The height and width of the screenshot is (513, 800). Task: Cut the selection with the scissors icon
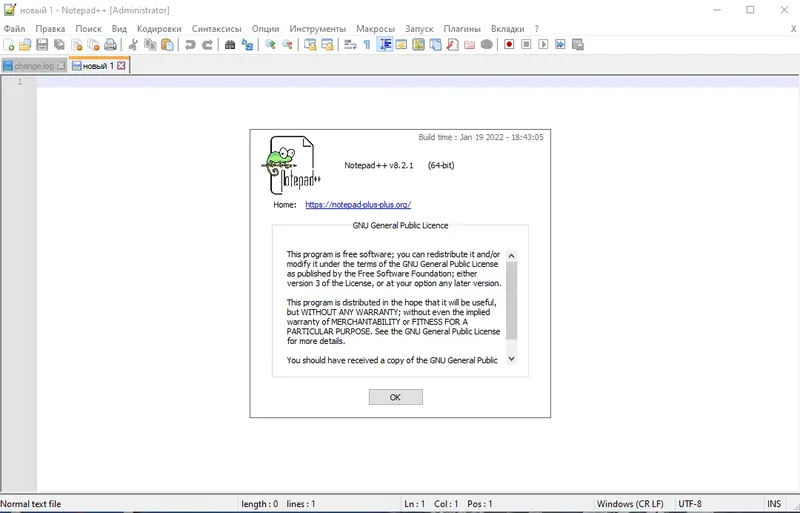pyautogui.click(x=133, y=45)
